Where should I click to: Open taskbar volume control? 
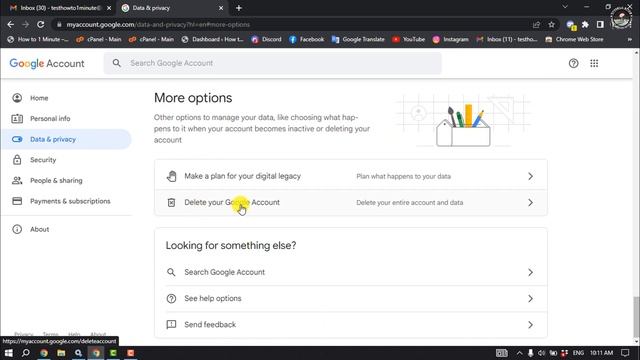pyautogui.click(x=541, y=353)
